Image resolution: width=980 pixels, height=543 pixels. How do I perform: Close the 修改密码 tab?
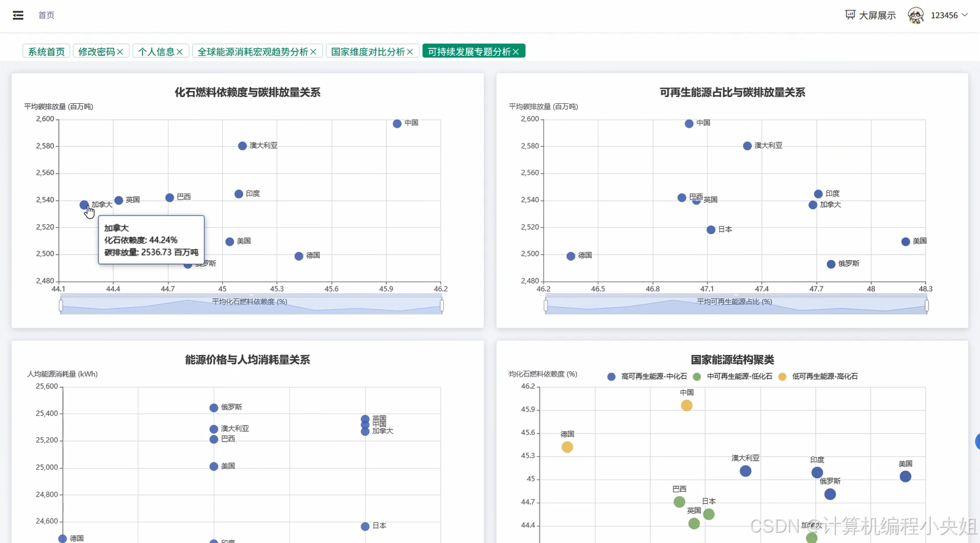(x=120, y=52)
